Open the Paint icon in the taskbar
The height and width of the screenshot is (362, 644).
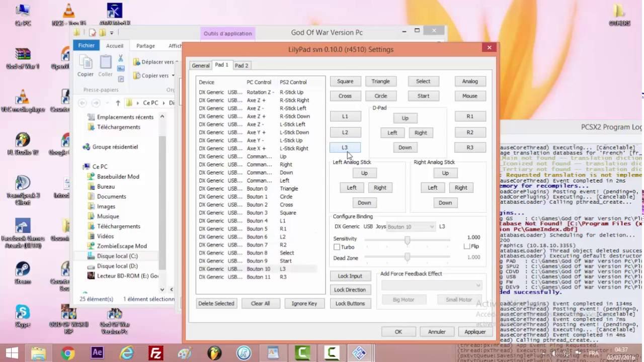(185, 353)
